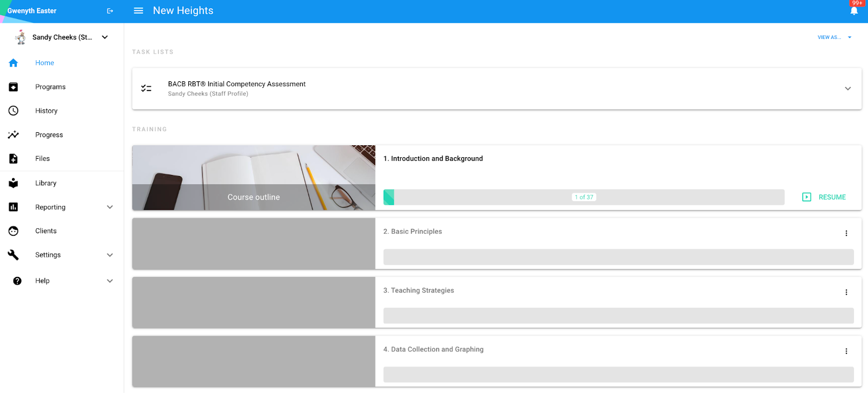
Task: Click the Progress chart icon
Action: click(14, 134)
